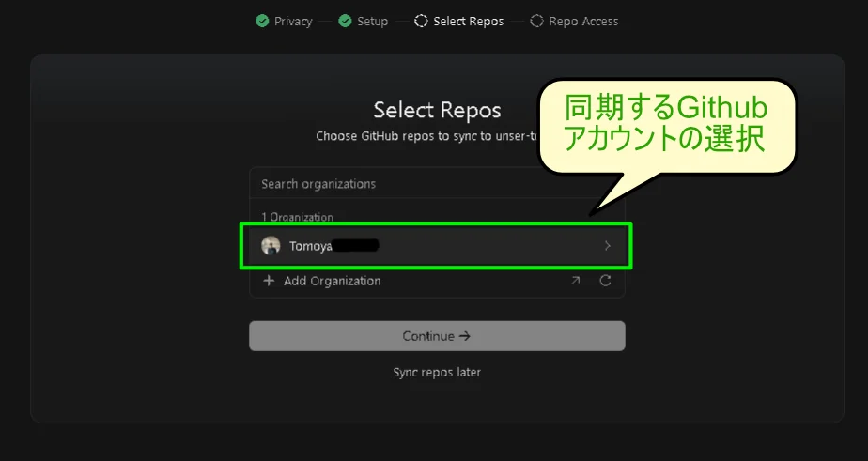Click the green Setup checkmark icon
Viewport: 868px width, 461px height.
pyautogui.click(x=345, y=21)
